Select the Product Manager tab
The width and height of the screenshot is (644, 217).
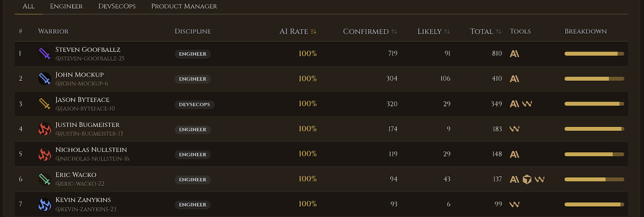tap(184, 6)
